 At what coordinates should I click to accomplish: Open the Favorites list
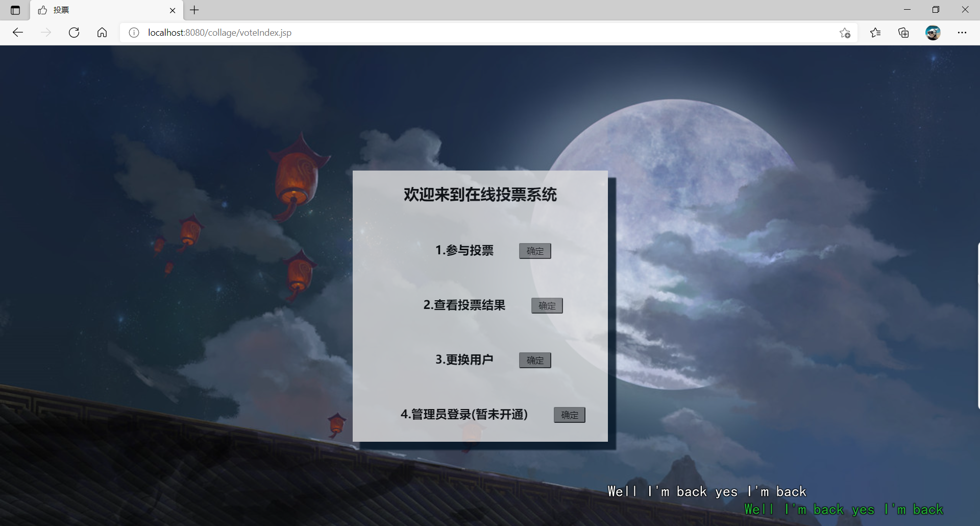(875, 33)
